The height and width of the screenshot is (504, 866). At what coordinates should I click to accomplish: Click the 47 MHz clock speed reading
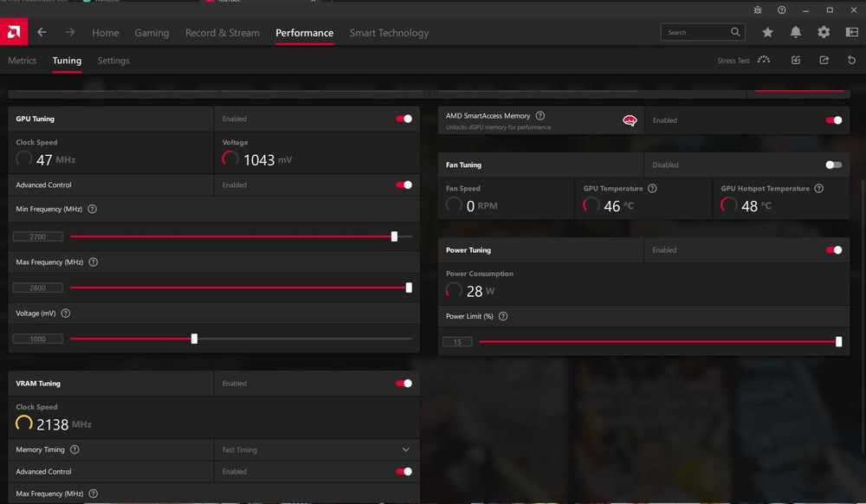tap(55, 160)
